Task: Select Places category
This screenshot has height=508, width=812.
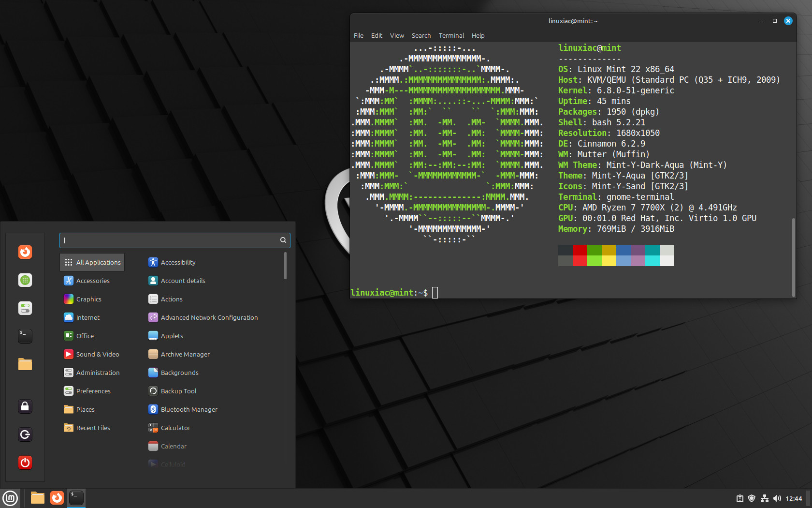Action: 79,409
